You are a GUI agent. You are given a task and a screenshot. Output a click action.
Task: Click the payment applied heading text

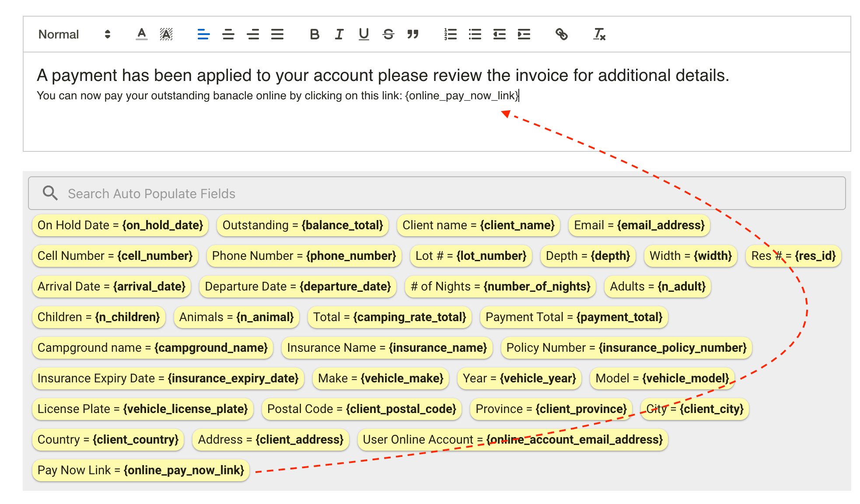(x=383, y=75)
